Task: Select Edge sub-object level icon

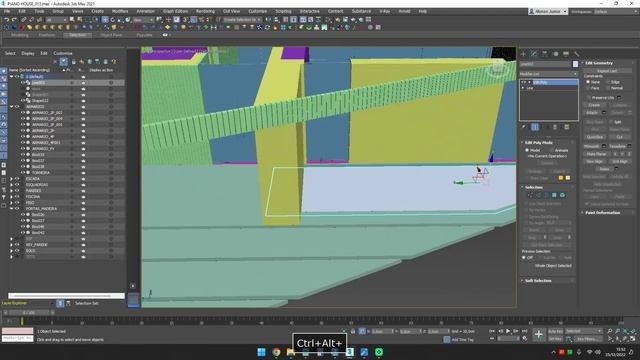Action: pyautogui.click(x=538, y=196)
